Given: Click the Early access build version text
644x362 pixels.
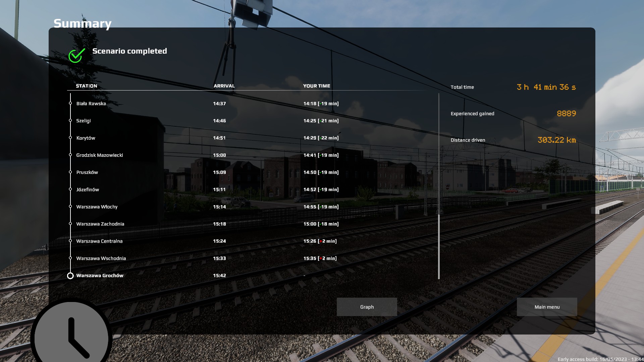Looking at the screenshot, I should point(601,359).
